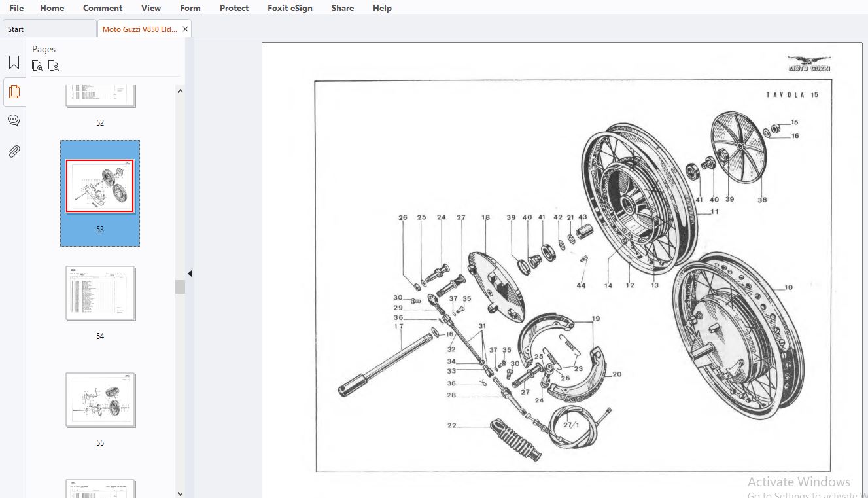Click part number 27/1 label on cable

tap(572, 425)
